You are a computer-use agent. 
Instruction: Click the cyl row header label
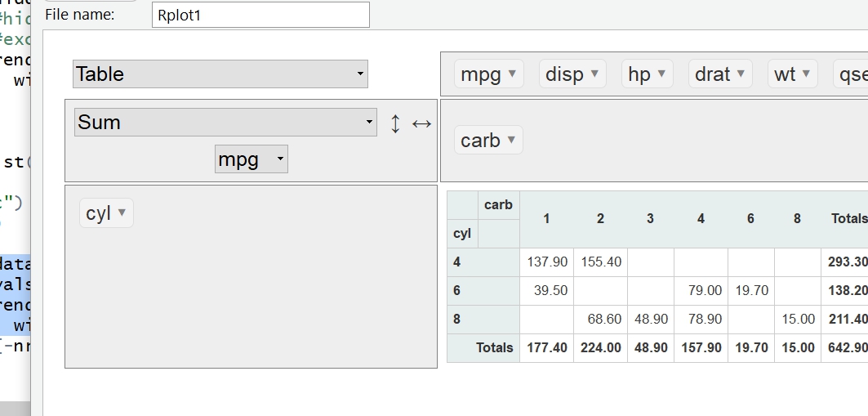pos(462,234)
